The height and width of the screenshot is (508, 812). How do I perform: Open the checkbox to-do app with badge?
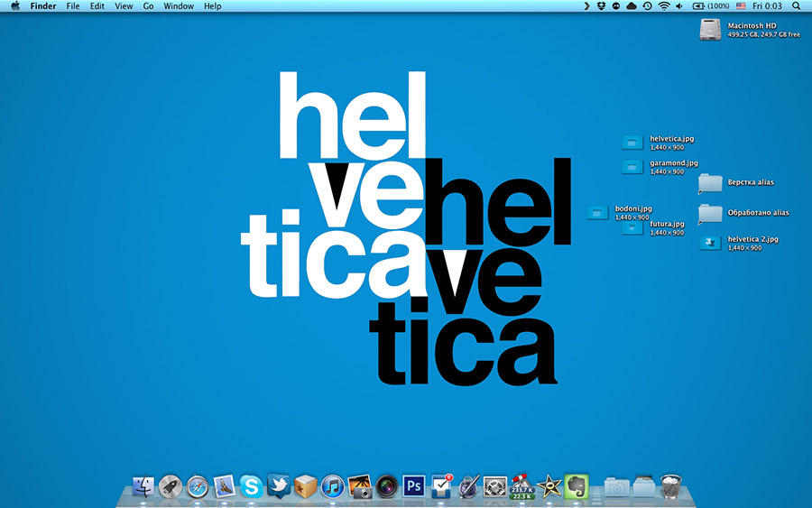click(441, 486)
